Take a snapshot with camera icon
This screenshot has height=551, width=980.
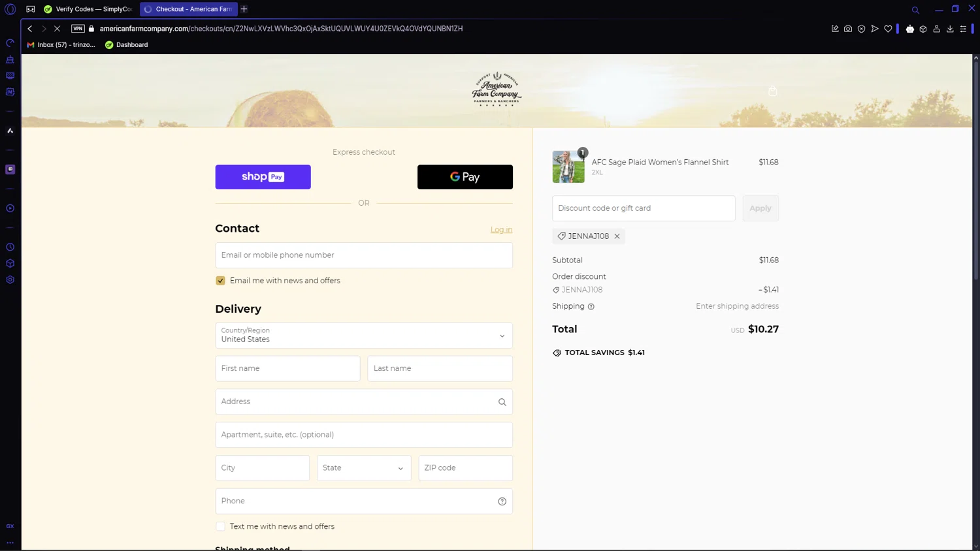click(848, 29)
